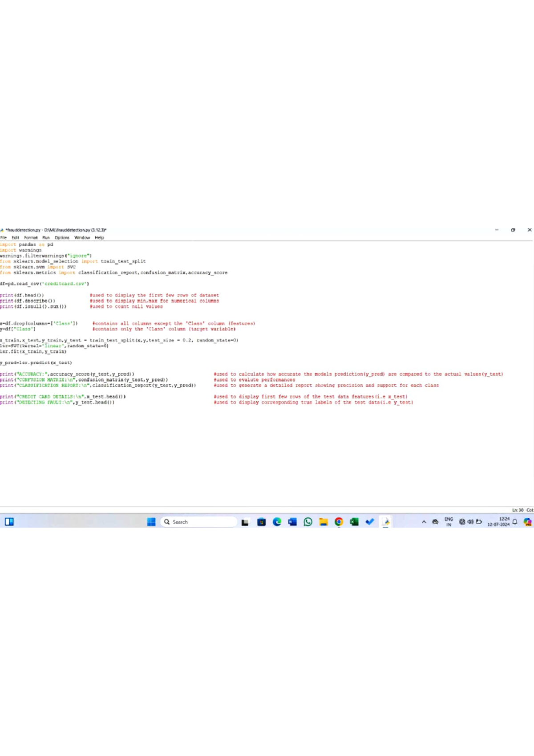This screenshot has height=756, width=534.
Task: Open the Widgets panel icon
Action: (9, 522)
